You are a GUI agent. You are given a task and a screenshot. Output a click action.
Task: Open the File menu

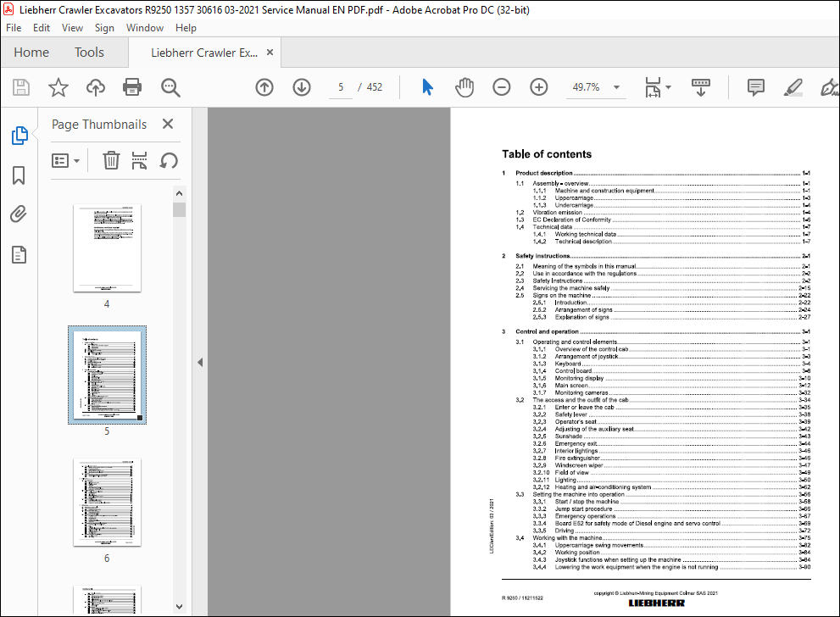click(x=14, y=28)
